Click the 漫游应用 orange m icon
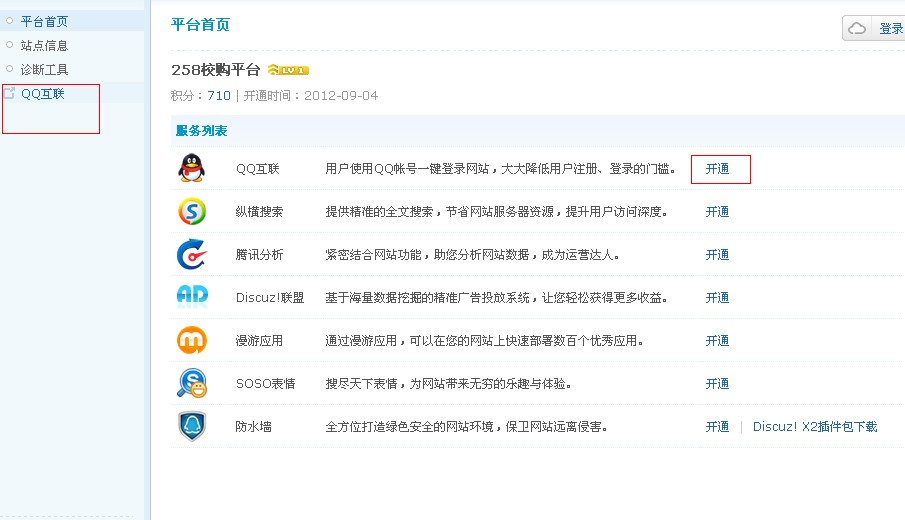Viewport: 905px width, 520px height. 192,340
